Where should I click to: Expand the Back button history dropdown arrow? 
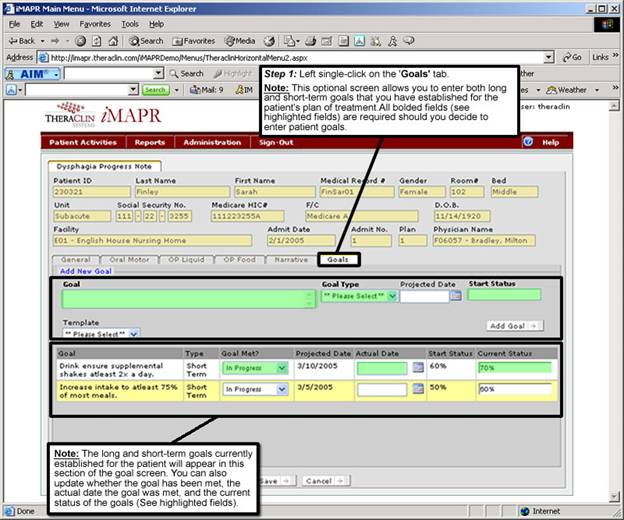(43, 41)
